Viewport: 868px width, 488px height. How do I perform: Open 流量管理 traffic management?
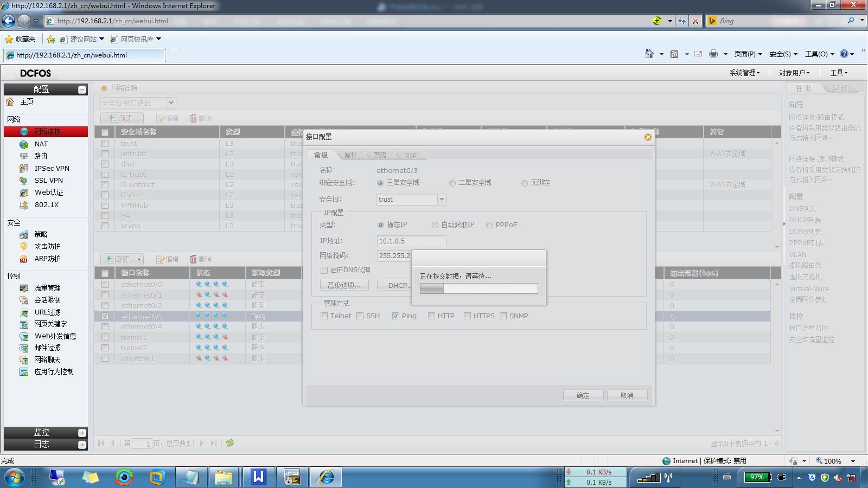coord(47,288)
